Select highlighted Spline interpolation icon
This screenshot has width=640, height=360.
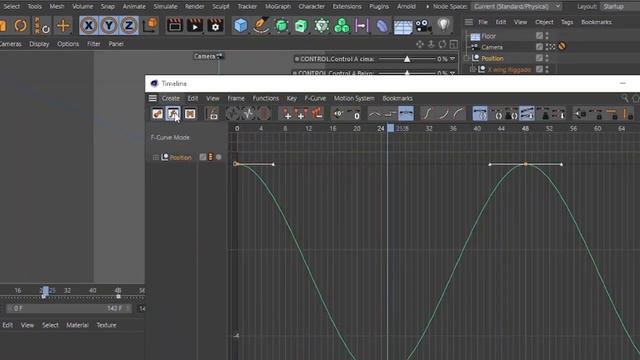coord(406,114)
